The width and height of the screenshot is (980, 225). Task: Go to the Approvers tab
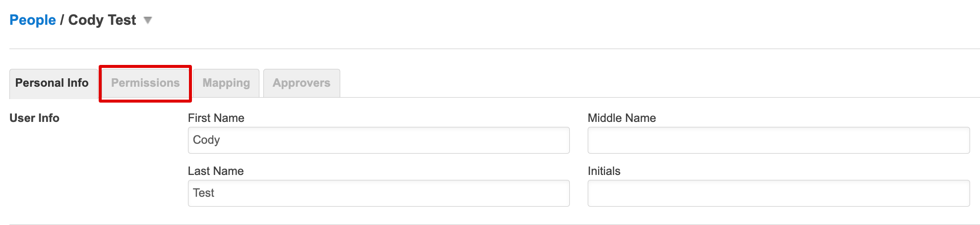302,83
